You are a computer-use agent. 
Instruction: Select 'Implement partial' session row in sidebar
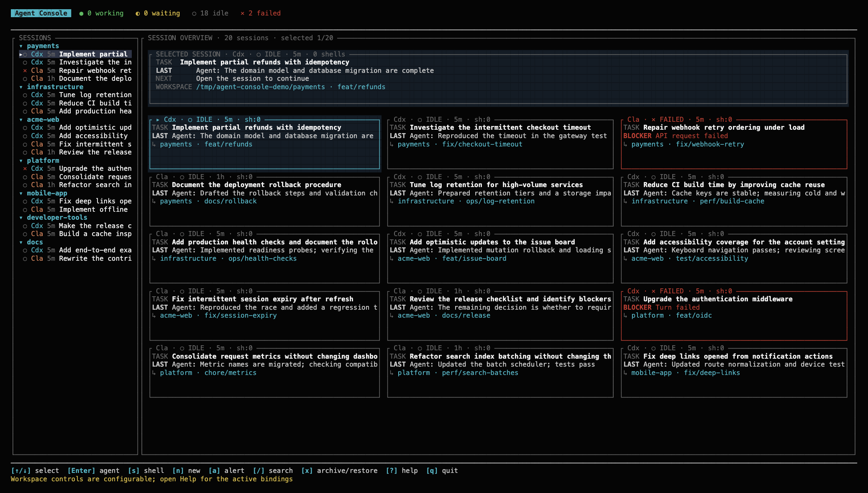pos(75,54)
